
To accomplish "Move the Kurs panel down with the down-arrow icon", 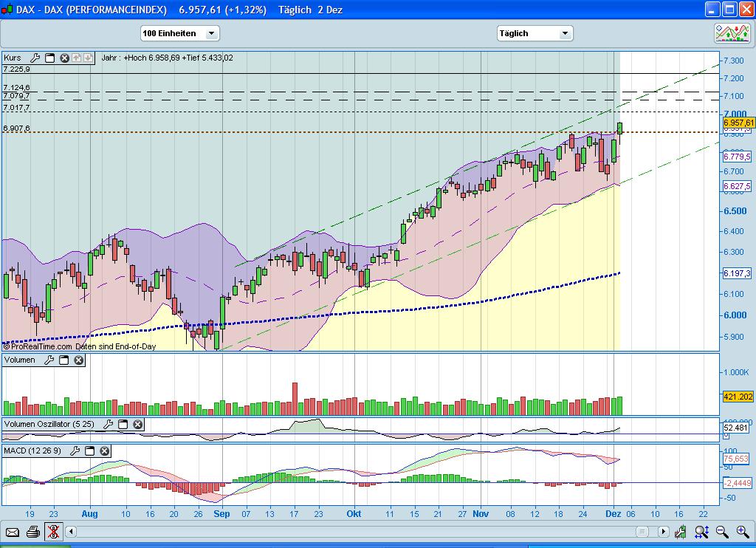I will (89, 58).
